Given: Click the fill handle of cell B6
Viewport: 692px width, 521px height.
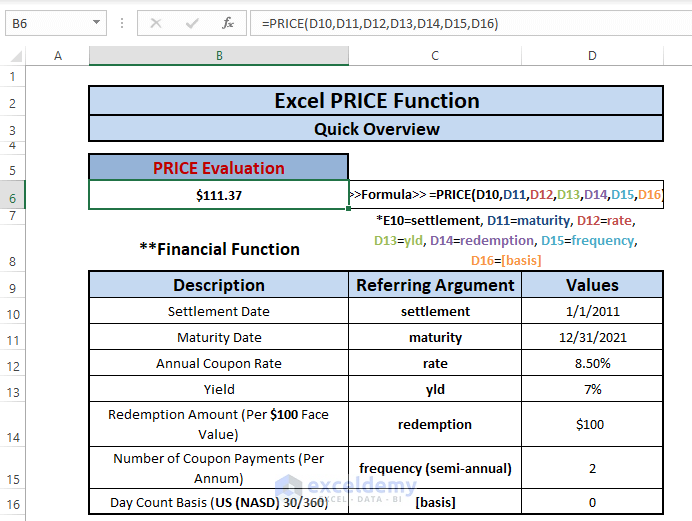Looking at the screenshot, I should tap(349, 208).
